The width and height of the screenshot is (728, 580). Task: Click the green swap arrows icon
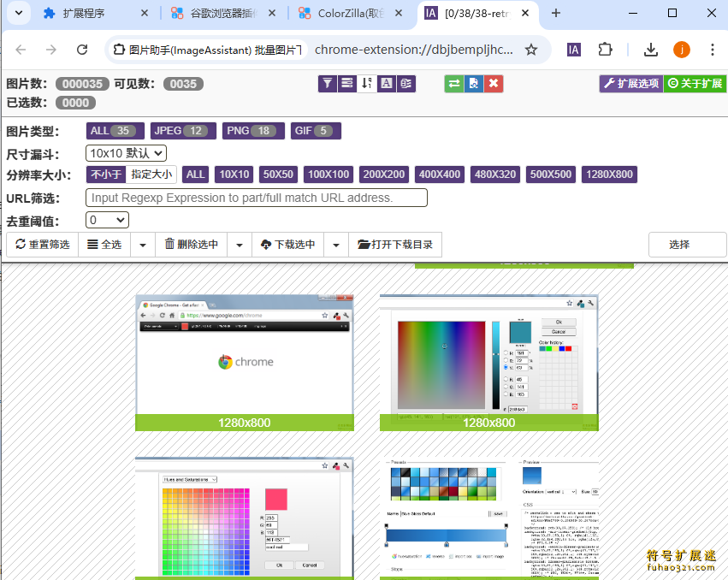[454, 84]
